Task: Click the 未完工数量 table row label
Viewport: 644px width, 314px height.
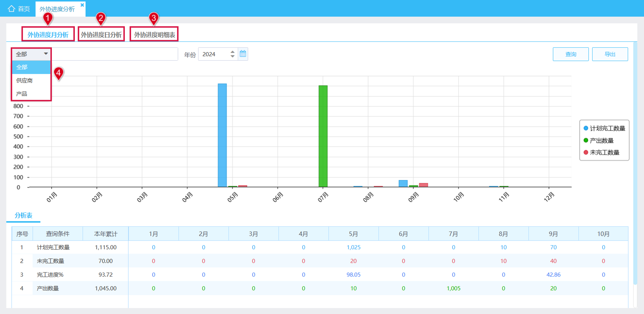Action: point(50,261)
